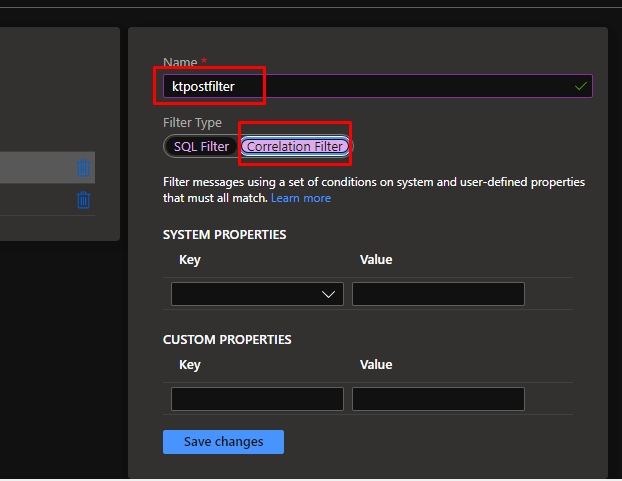622x481 pixels.
Task: Click the trash icon on the second list row
Action: 84,200
